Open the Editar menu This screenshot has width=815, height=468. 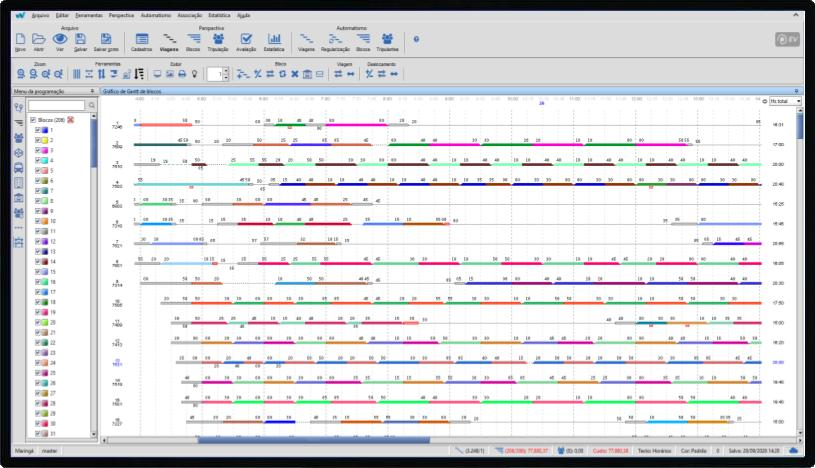coord(62,16)
